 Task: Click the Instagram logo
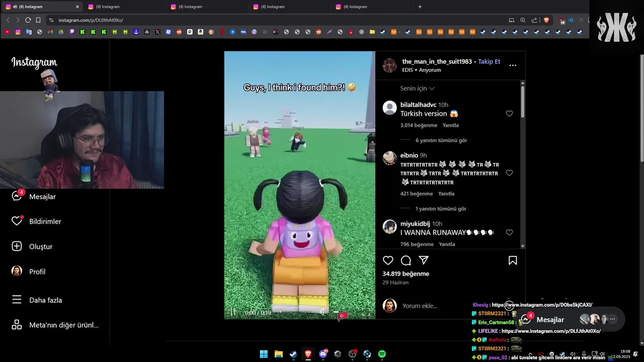click(34, 62)
